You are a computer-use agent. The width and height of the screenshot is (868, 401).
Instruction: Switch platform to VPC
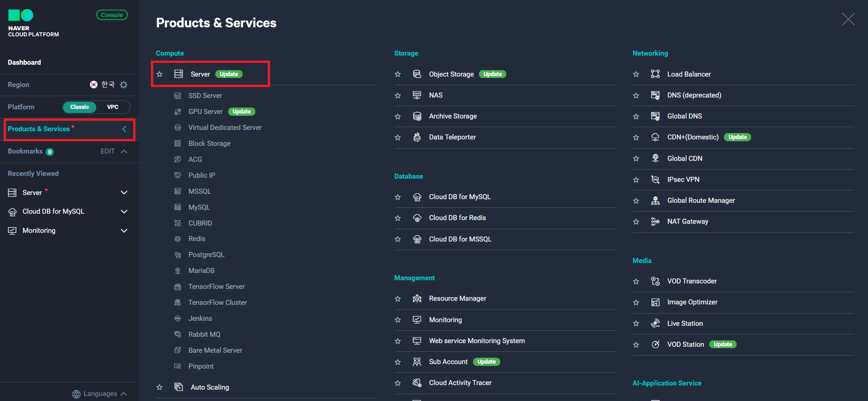tap(113, 107)
